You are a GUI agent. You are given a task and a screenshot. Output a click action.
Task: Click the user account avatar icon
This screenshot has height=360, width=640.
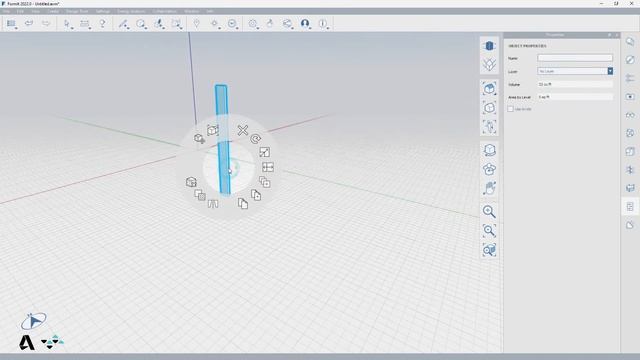(304, 23)
